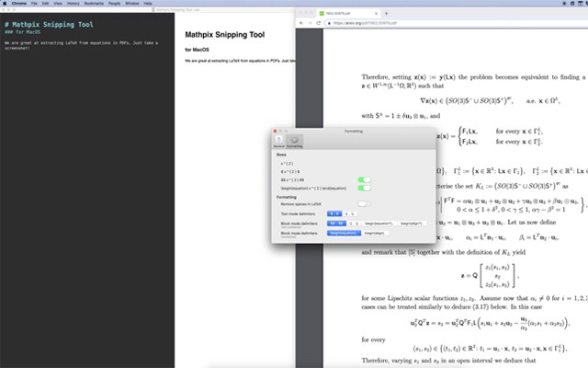Open the History menu
The height and width of the screenshot is (368, 588).
click(x=73, y=4)
